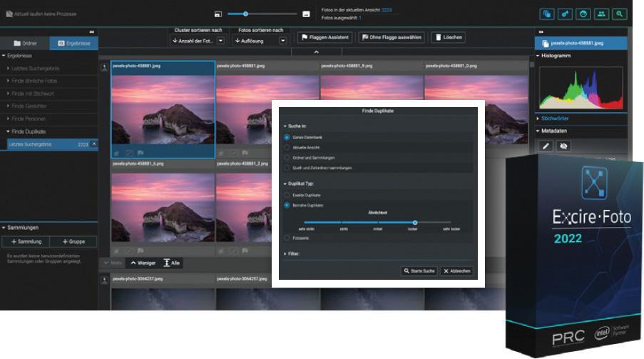Image resolution: width=644 pixels, height=359 pixels.
Task: Click the magnifier search icon in top toolbar
Action: point(619,14)
